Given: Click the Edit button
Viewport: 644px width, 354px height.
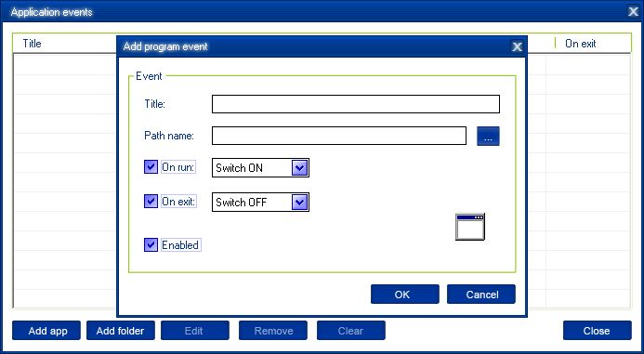Looking at the screenshot, I should tap(194, 331).
